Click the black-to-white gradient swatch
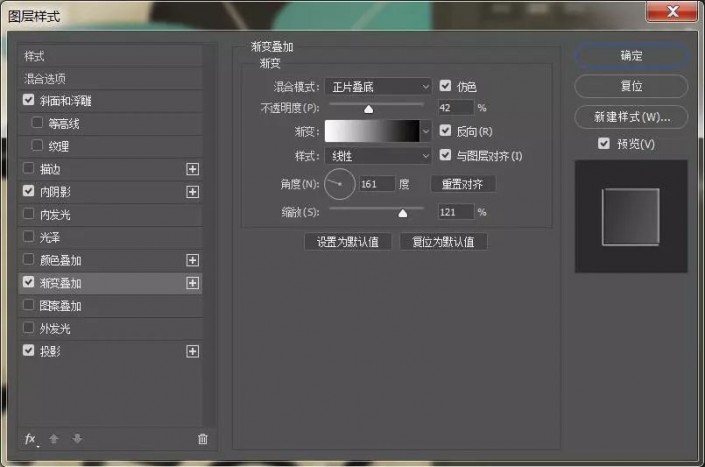This screenshot has height=467, width=705. tap(372, 131)
